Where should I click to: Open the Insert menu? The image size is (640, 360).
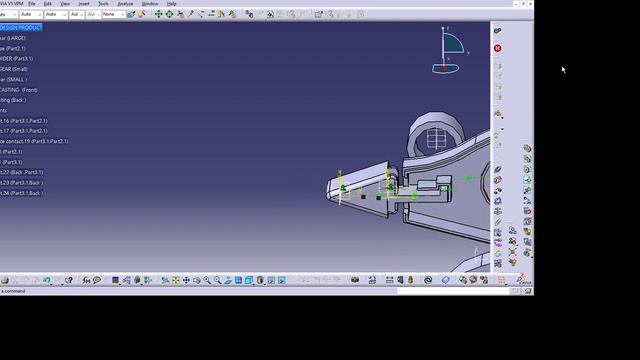83,4
